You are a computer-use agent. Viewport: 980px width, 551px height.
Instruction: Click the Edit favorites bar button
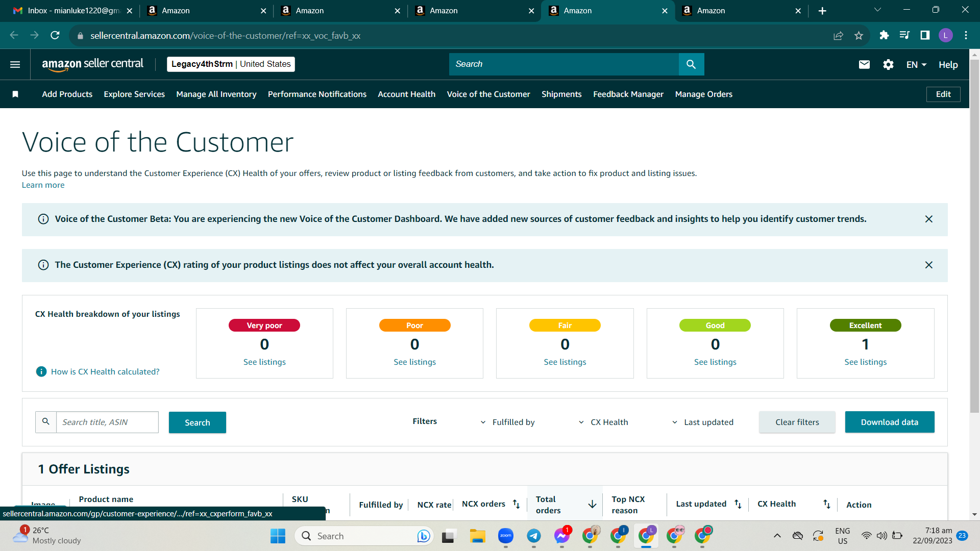click(x=943, y=94)
